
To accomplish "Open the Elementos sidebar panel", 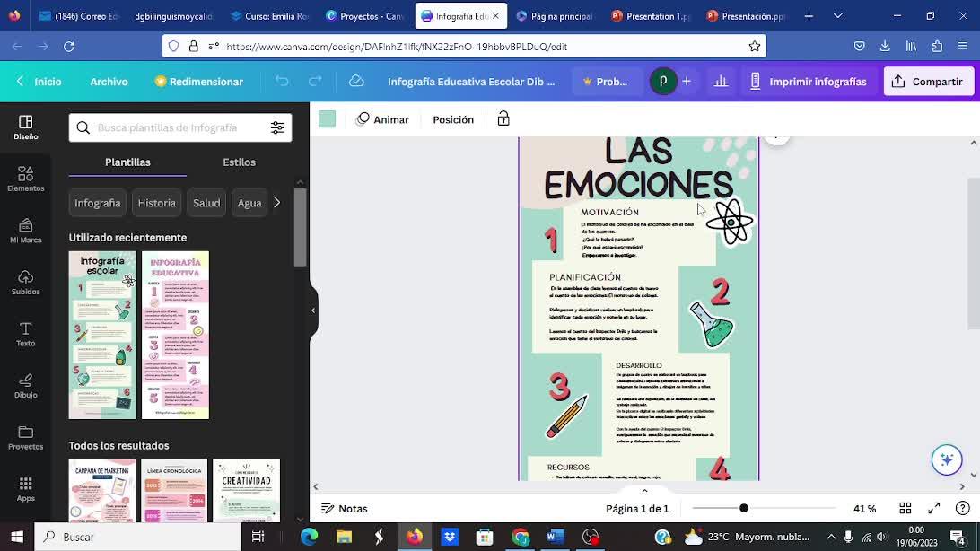I will (26, 179).
